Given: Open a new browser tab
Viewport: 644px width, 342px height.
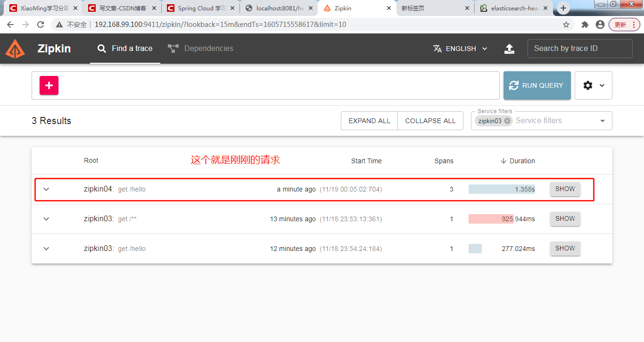Looking at the screenshot, I should tap(563, 8).
